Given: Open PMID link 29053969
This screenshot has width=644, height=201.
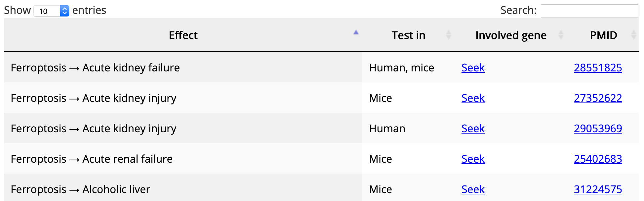Looking at the screenshot, I should (x=598, y=128).
